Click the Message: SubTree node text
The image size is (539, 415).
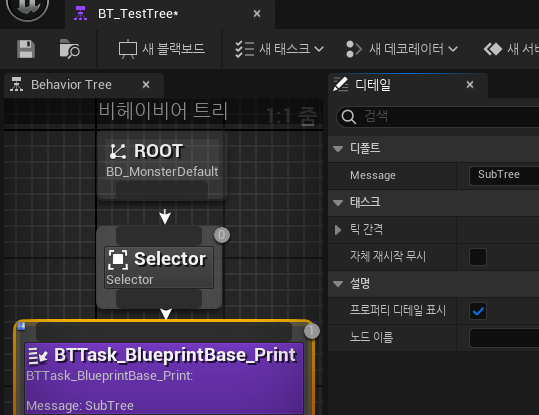point(80,406)
